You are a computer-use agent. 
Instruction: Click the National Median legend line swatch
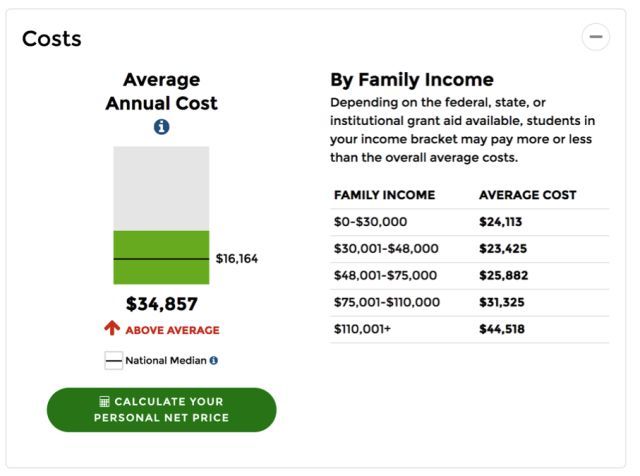[x=113, y=360]
